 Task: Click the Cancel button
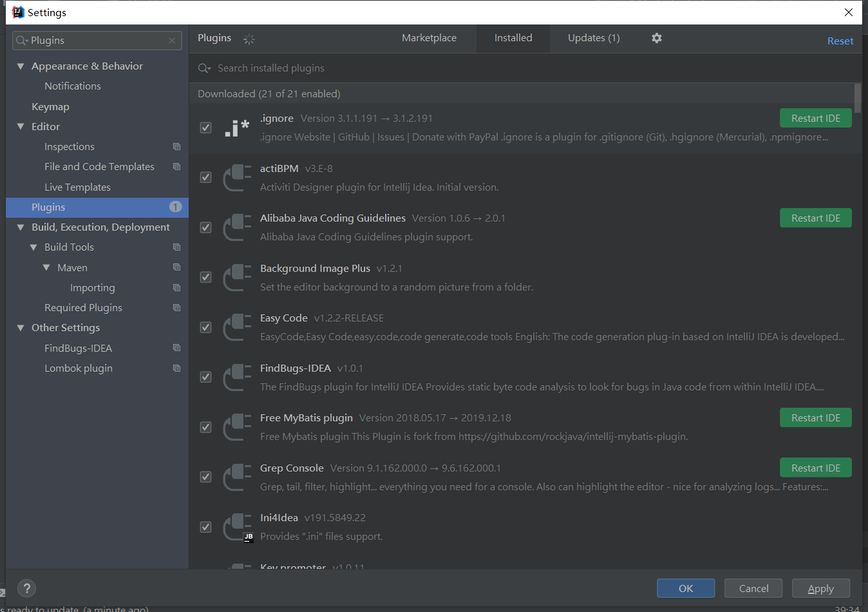point(753,588)
